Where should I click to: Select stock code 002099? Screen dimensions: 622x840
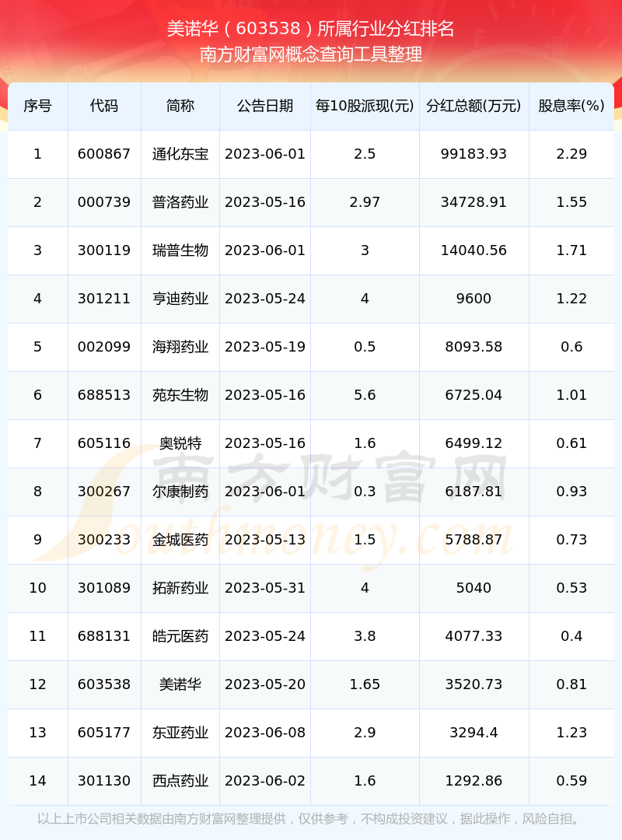coord(104,347)
